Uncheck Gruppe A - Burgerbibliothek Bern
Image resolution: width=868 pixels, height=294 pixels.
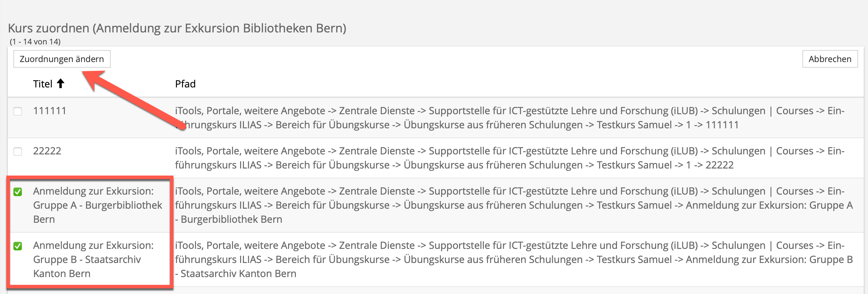click(18, 192)
